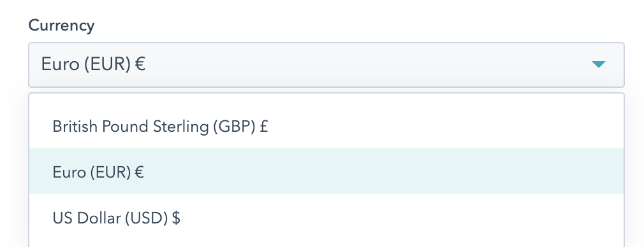Click the € symbol in the selected field value

point(140,64)
